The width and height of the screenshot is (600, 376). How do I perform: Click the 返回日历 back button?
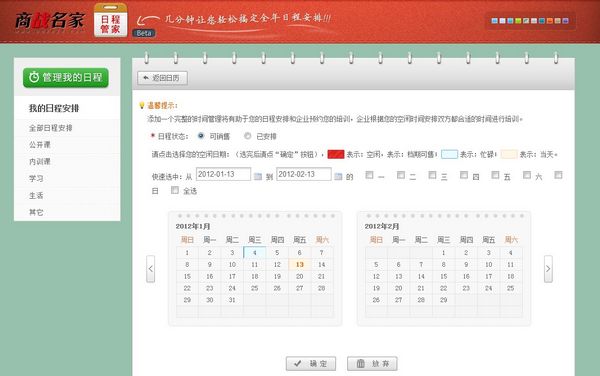[162, 78]
